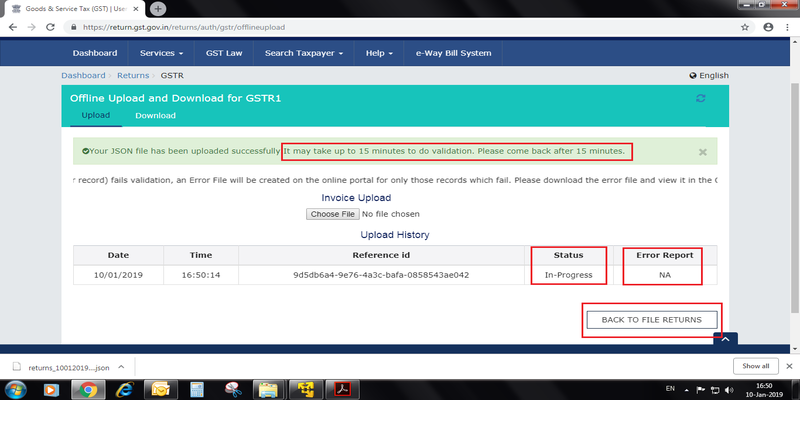Viewport: 800px width, 430px height.
Task: Click the address bar URL
Action: click(184, 27)
